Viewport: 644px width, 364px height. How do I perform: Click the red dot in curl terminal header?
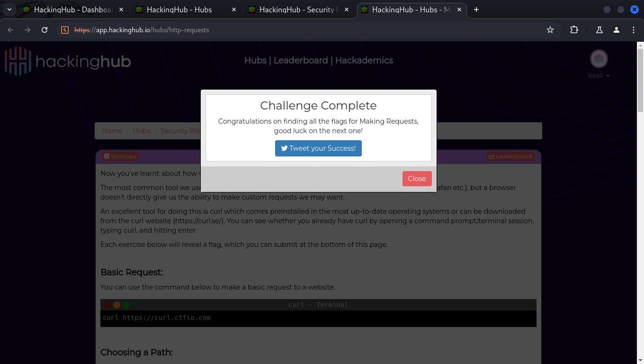click(107, 305)
